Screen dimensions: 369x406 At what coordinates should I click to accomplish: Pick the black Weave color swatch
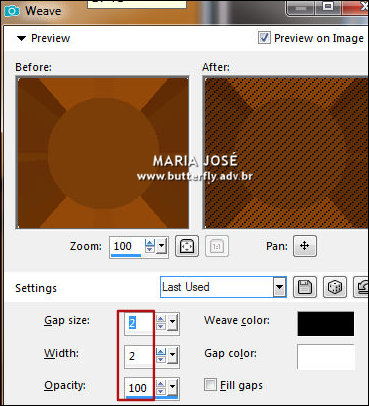coord(326,324)
